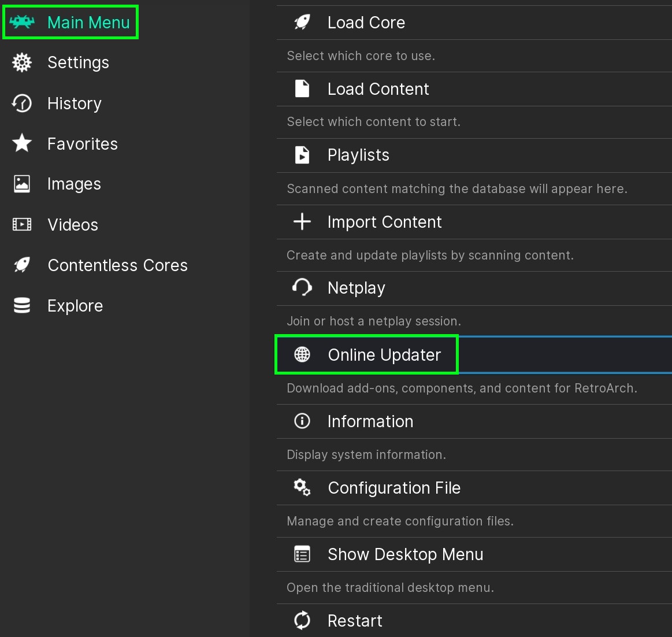Open the Settings sidebar tab
672x637 pixels.
coord(78,62)
